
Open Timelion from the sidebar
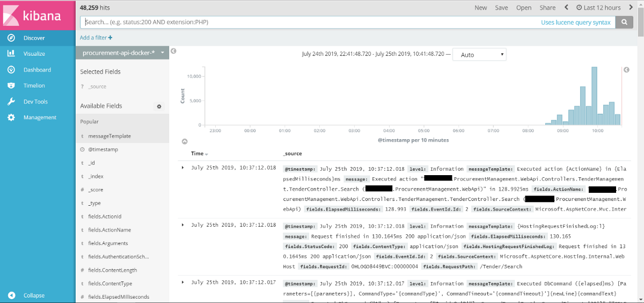pos(34,85)
